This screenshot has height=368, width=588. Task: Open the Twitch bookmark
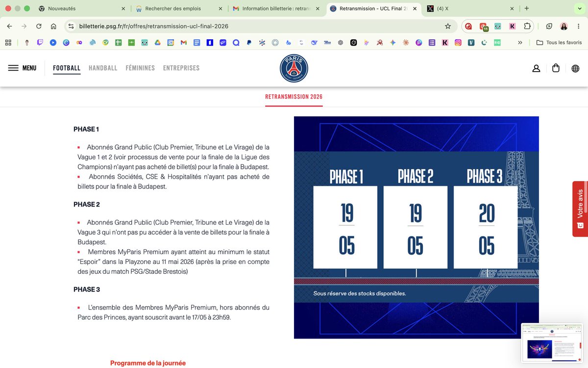pos(40,43)
